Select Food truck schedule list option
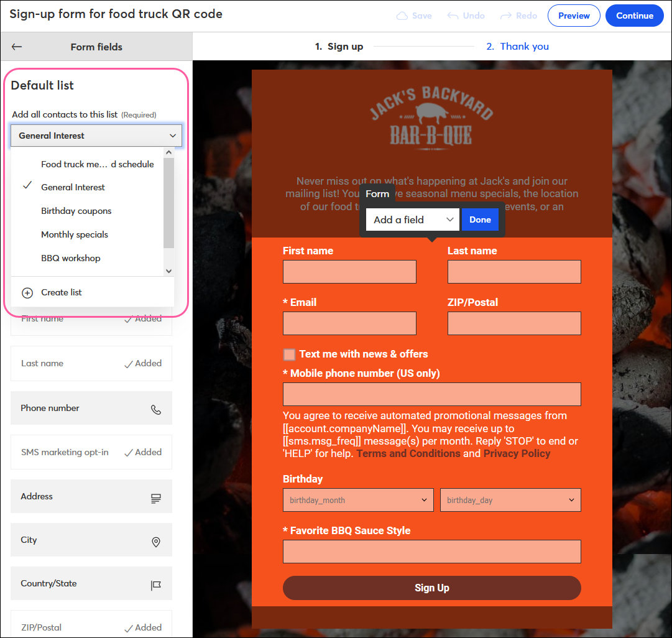Screen dimensions: 672x638 point(88,164)
